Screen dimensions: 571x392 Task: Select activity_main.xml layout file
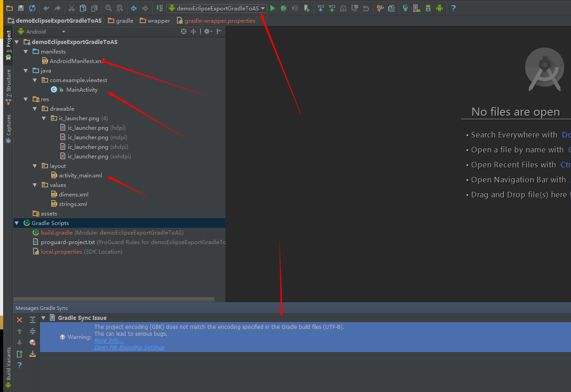pos(80,175)
